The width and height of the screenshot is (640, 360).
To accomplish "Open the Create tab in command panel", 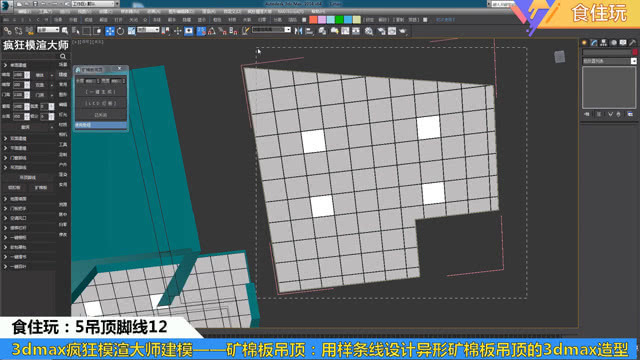I will 584,42.
